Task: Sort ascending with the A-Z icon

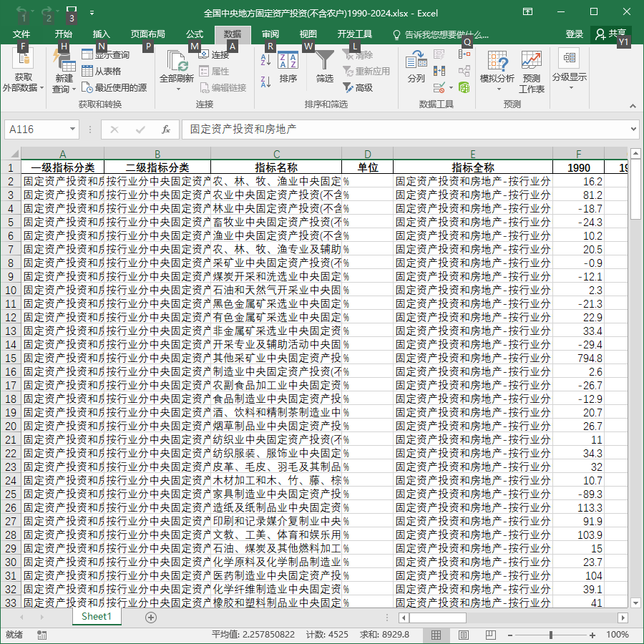Action: point(265,60)
